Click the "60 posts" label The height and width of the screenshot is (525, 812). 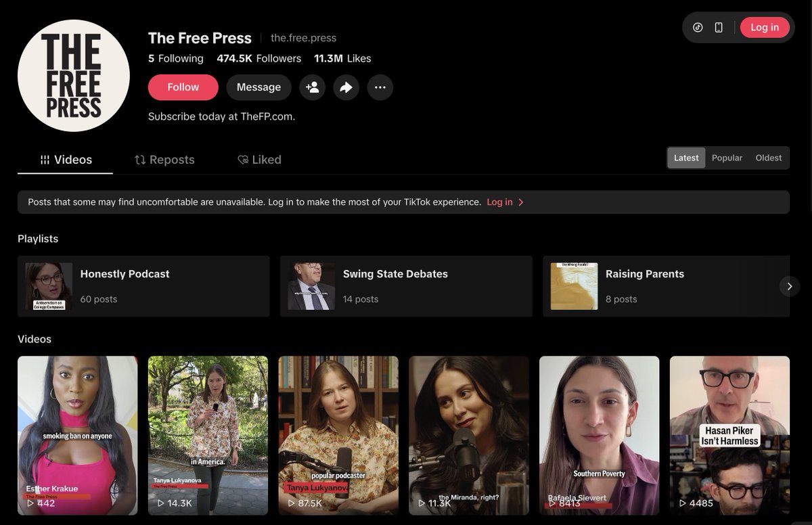(x=99, y=299)
